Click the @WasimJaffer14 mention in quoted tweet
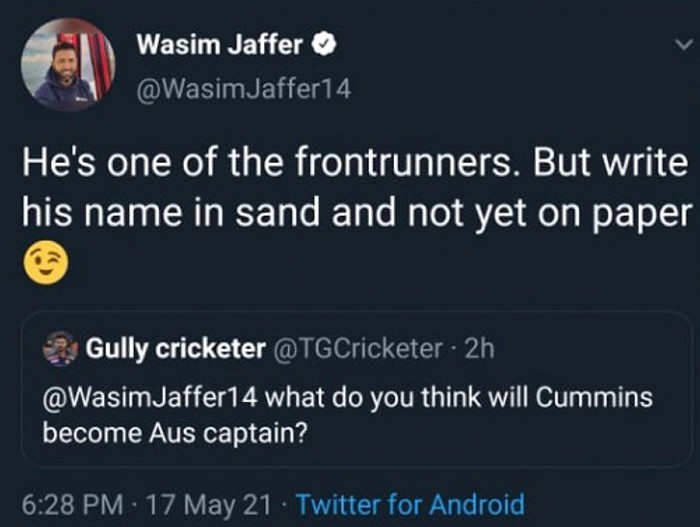 [150, 397]
